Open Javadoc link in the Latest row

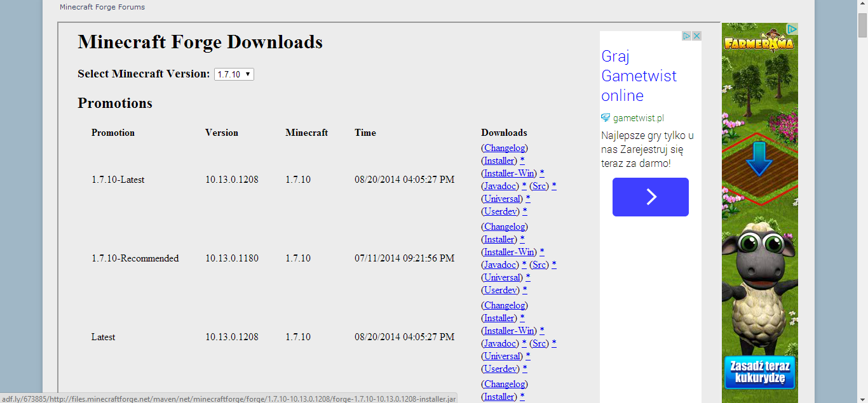click(x=500, y=343)
